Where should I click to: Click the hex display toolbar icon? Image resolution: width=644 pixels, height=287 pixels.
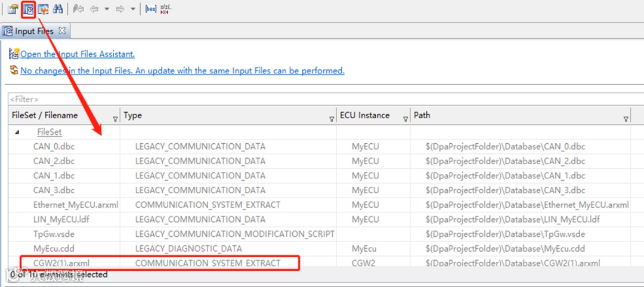tap(151, 9)
